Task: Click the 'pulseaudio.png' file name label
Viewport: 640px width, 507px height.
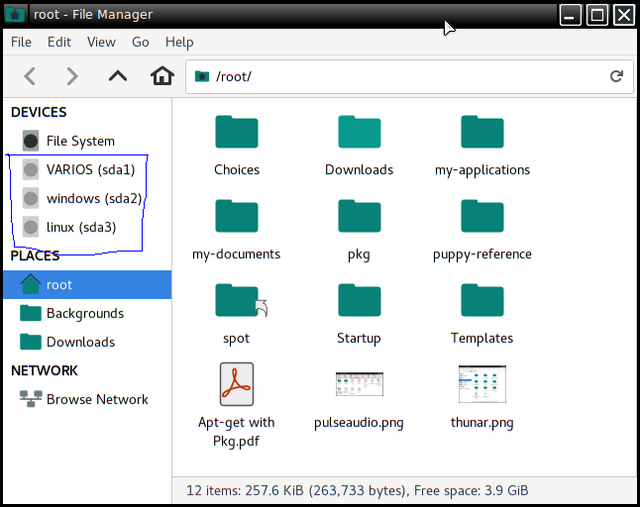Action: point(359,422)
